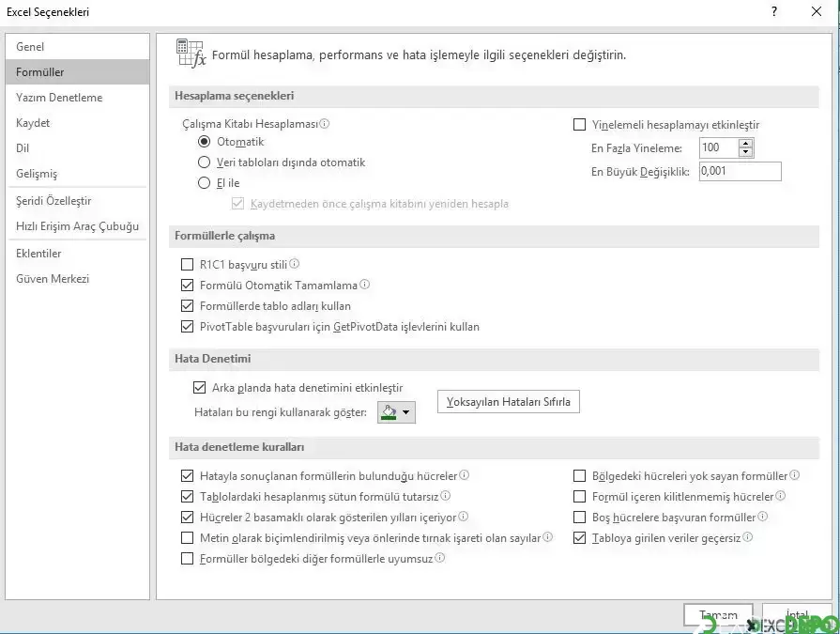Open Yazım Denetleme category
840x634 pixels.
point(77,98)
